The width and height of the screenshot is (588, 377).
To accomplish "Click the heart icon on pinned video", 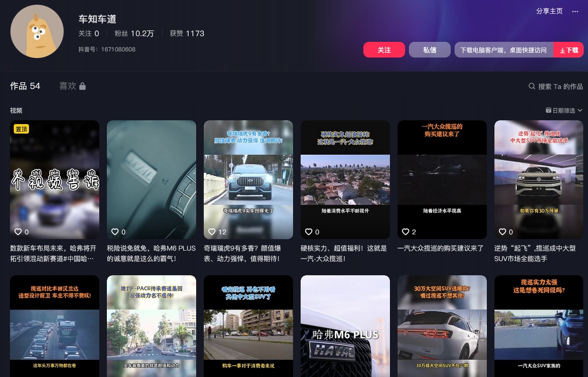I will coord(18,232).
